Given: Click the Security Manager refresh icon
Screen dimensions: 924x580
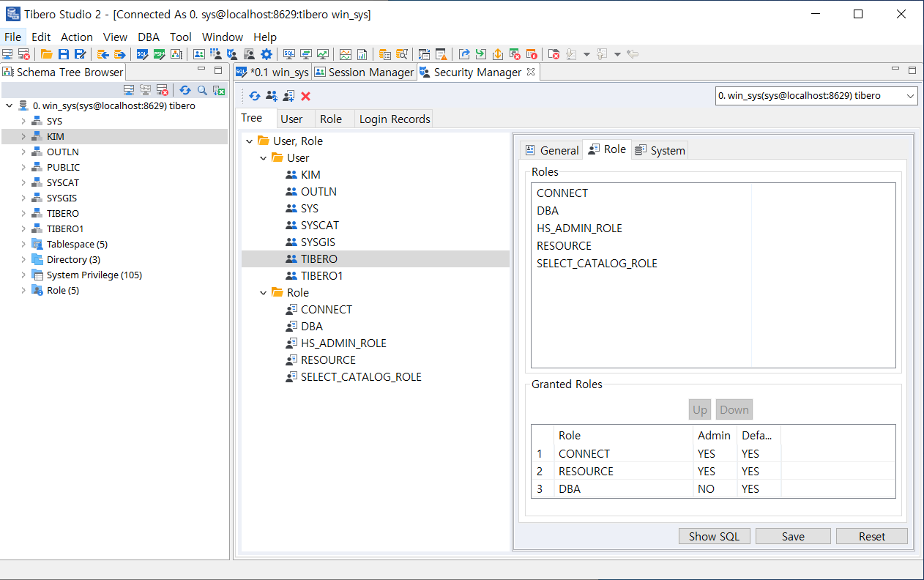Looking at the screenshot, I should (255, 96).
